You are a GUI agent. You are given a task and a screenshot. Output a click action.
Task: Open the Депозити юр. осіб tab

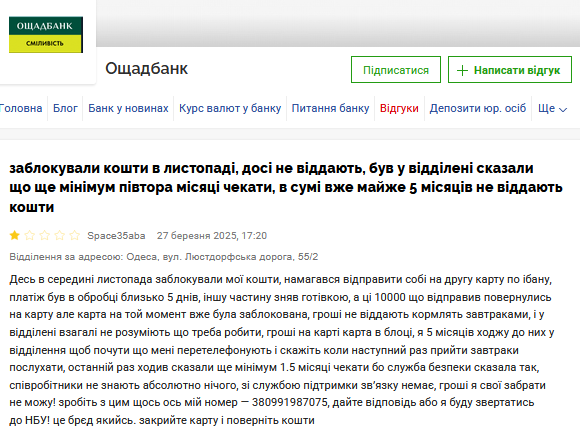click(x=478, y=108)
